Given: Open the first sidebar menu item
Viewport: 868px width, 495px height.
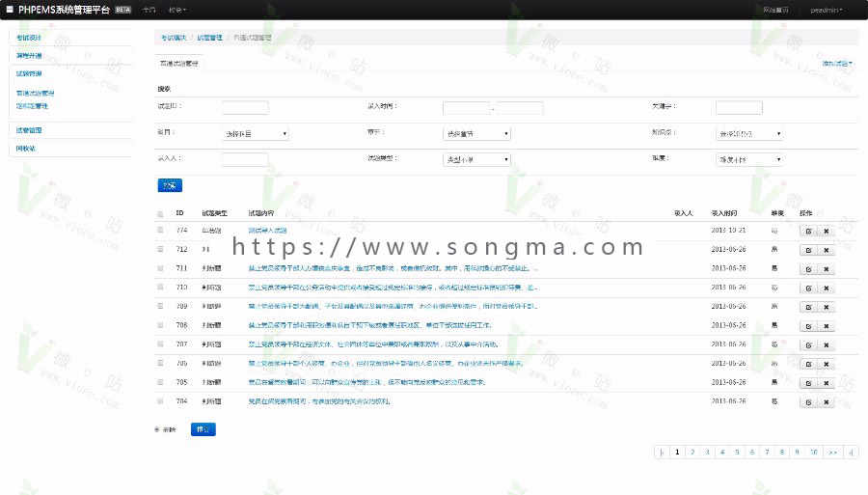Looking at the screenshot, I should (x=29, y=38).
